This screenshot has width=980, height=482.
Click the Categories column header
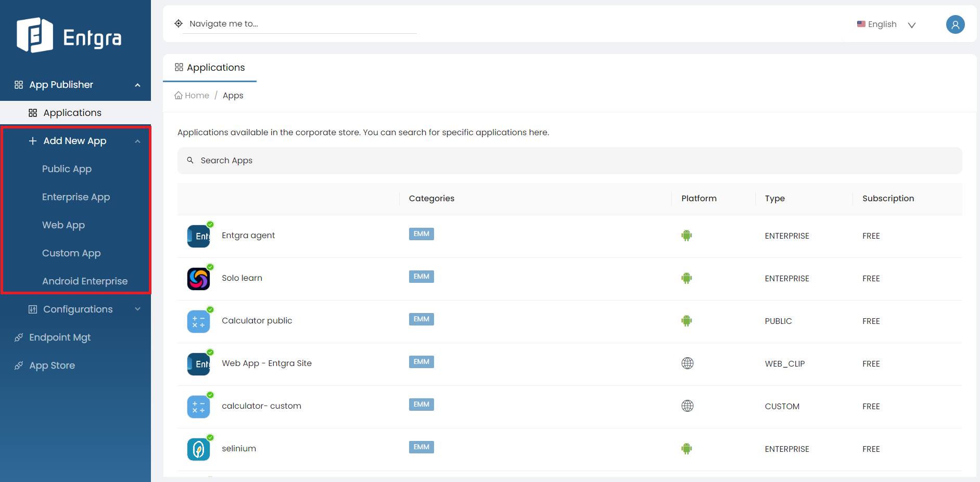tap(431, 199)
